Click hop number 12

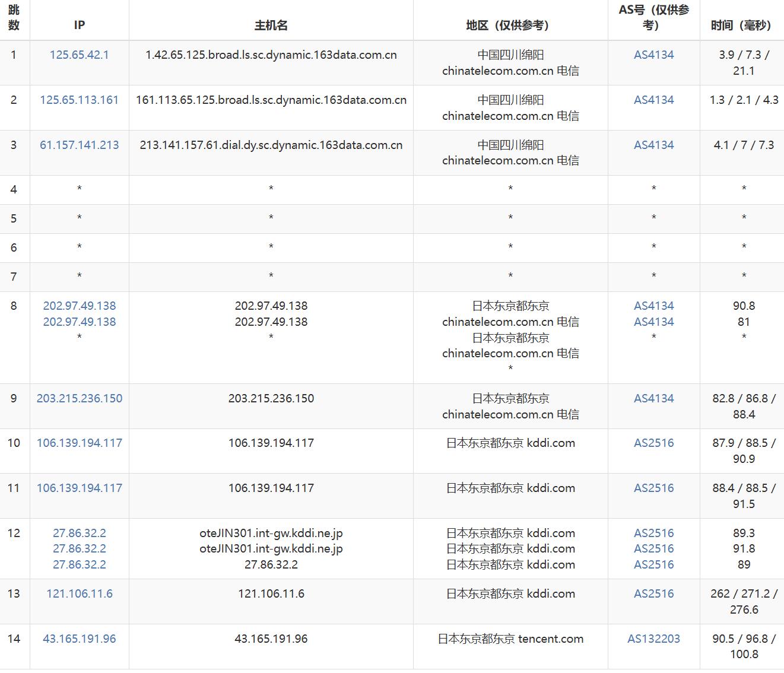point(14,533)
